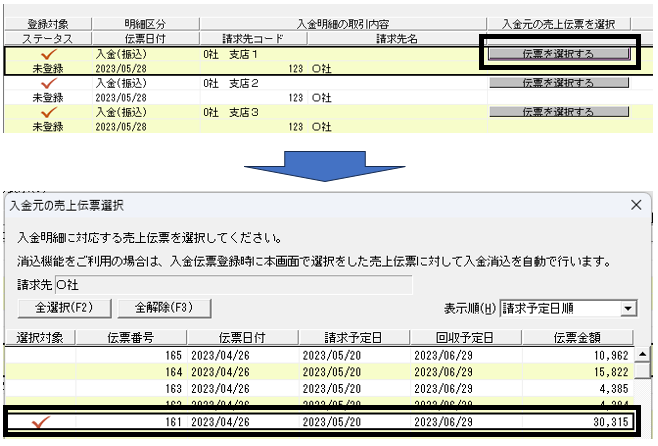Click the amount 4,385 cell

pyautogui.click(x=577, y=389)
